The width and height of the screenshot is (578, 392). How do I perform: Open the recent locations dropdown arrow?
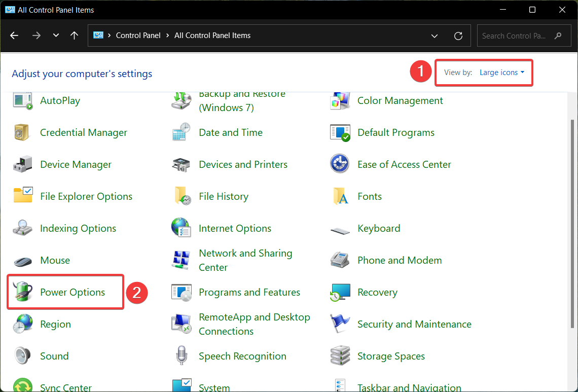(x=56, y=36)
